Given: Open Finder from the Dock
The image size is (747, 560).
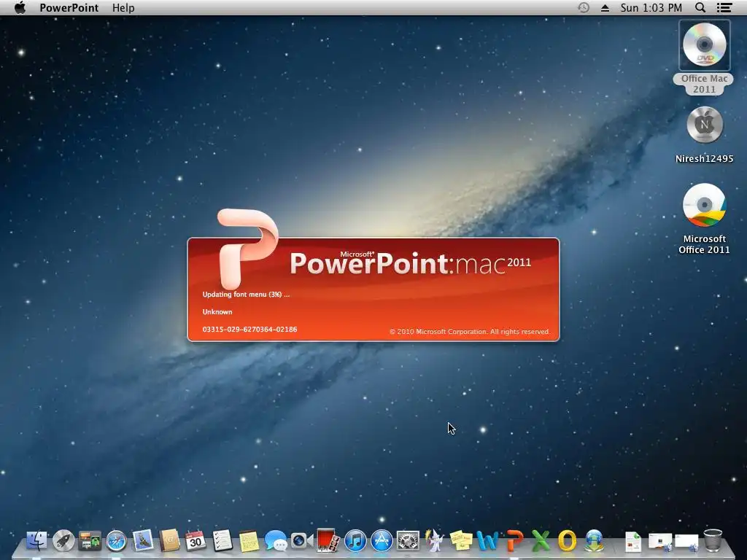Looking at the screenshot, I should tap(36, 541).
